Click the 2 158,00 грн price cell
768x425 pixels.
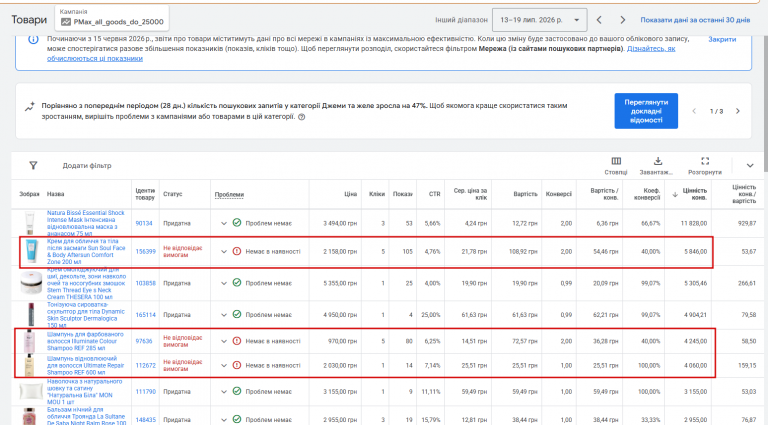click(x=340, y=252)
